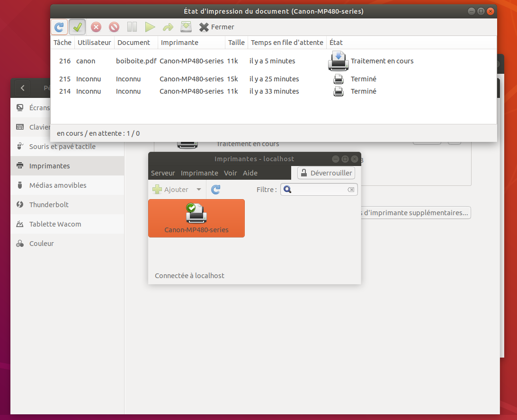Click the magnifier icon in filter
The width and height of the screenshot is (517, 420).
(287, 189)
